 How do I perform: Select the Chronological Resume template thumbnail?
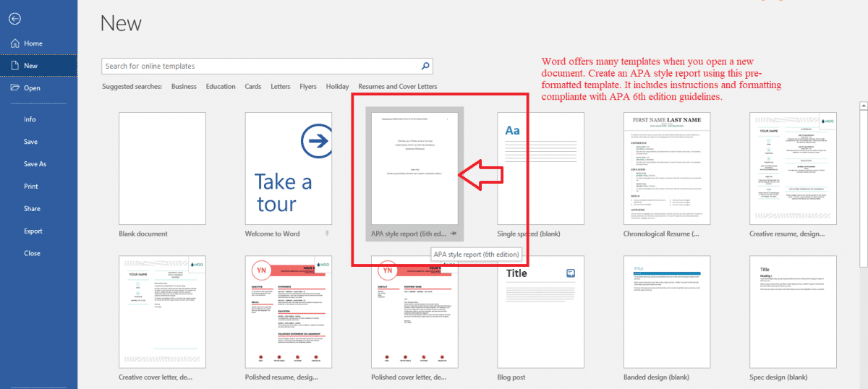[x=667, y=168]
